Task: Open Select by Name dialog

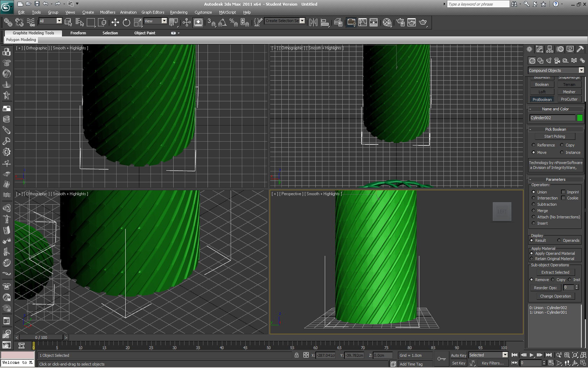Action: click(x=79, y=22)
